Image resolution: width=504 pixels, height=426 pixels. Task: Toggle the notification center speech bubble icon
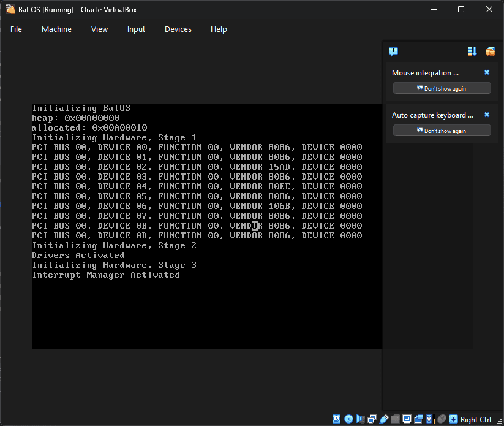point(394,51)
